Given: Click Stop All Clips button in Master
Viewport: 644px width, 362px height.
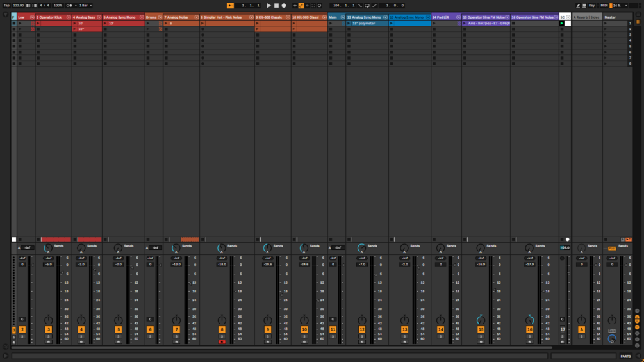Looking at the screenshot, I should coord(606,239).
